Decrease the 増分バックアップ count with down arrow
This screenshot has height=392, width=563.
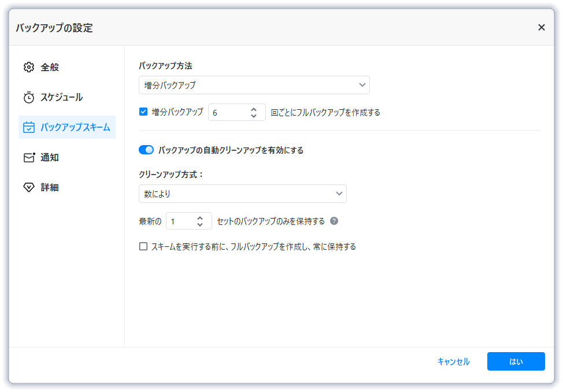point(254,116)
